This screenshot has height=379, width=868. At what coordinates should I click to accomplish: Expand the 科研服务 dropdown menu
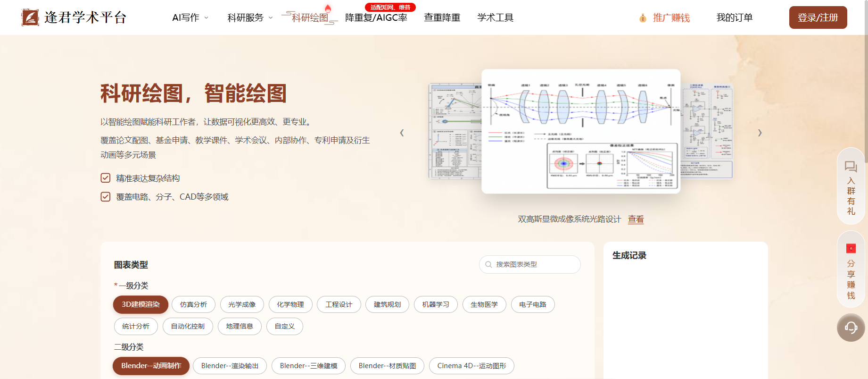coord(250,17)
